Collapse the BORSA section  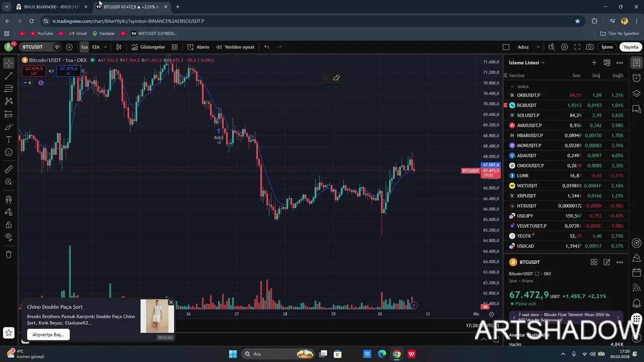(x=512, y=86)
